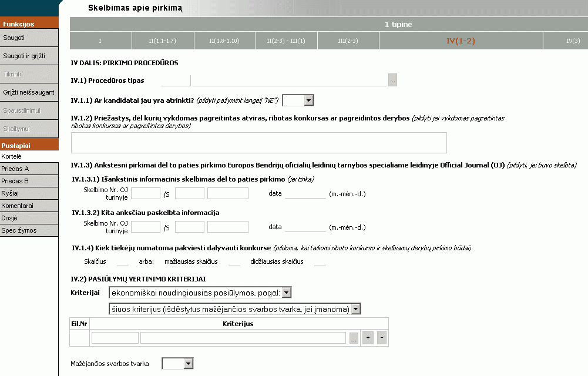Focus IV.1.3.2 last notice number field
The width and height of the screenshot is (588, 376).
228,227
